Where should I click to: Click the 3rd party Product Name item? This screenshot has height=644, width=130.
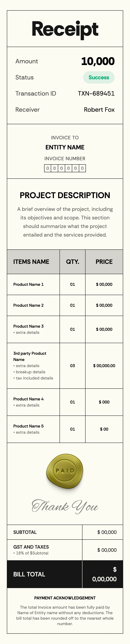tap(30, 356)
